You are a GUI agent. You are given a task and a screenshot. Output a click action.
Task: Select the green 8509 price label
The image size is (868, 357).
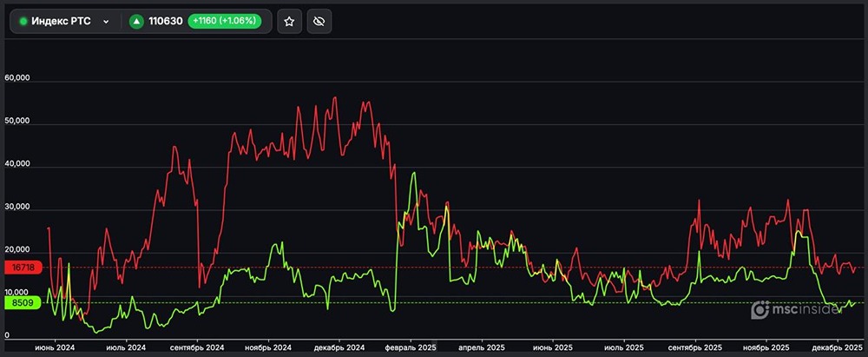[x=22, y=303]
